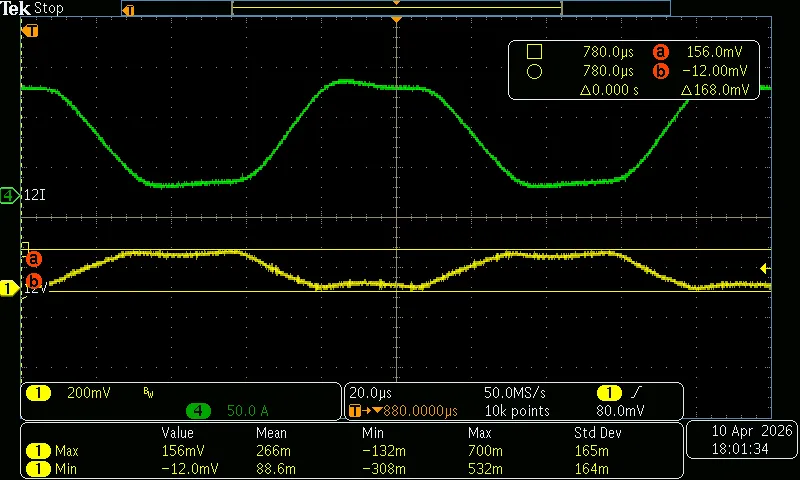Click the 80.0mV trigger level value
800x480 pixels.
click(620, 411)
